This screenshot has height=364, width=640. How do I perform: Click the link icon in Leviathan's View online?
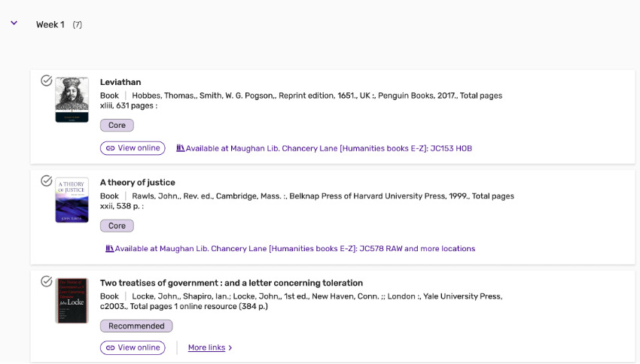pos(110,148)
